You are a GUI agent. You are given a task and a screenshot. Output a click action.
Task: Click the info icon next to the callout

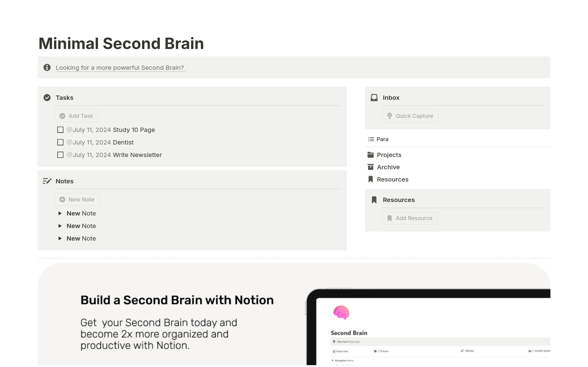click(x=47, y=67)
